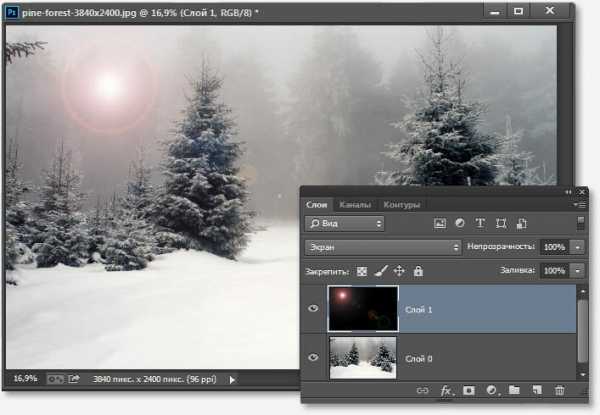
Task: Click the 16,9% zoom field in status bar
Action: pyautogui.click(x=25, y=379)
